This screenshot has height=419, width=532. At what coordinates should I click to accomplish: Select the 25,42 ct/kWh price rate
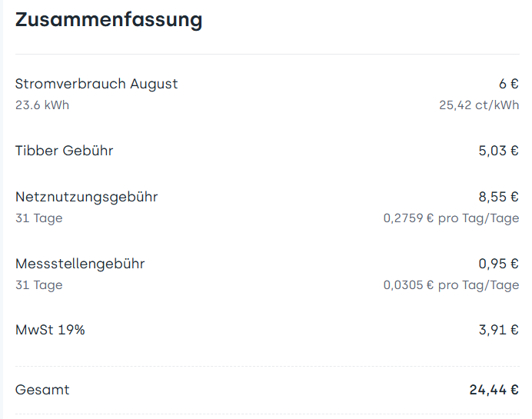pyautogui.click(x=479, y=105)
